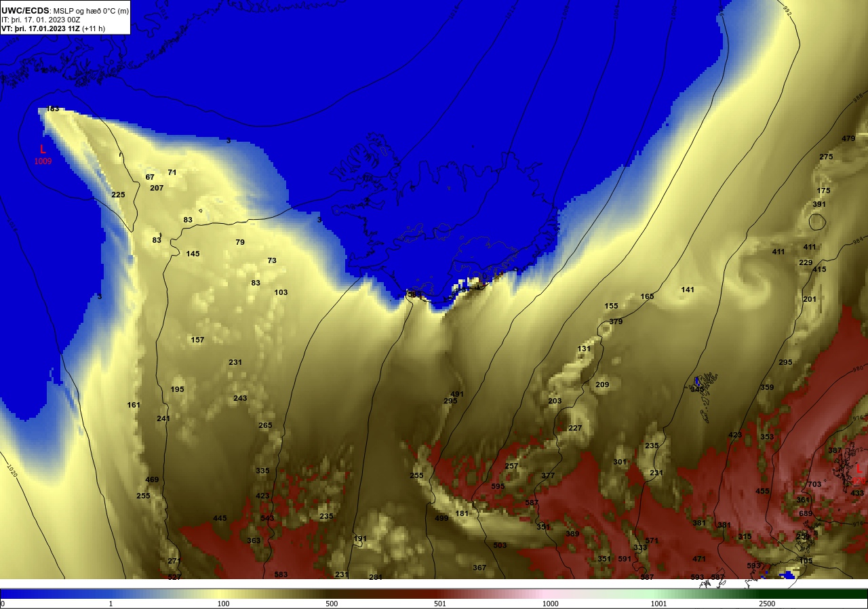Click the UWC/ECDS title in the header box

(x=25, y=10)
